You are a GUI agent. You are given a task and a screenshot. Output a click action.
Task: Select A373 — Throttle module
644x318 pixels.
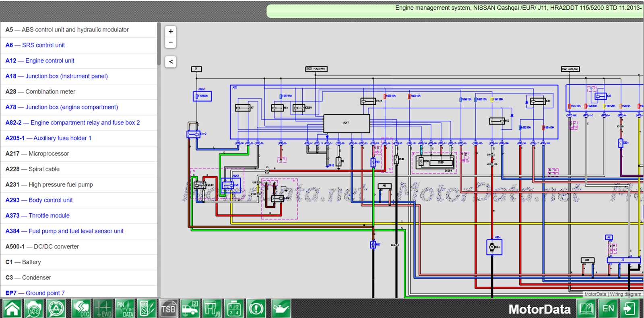click(x=78, y=216)
